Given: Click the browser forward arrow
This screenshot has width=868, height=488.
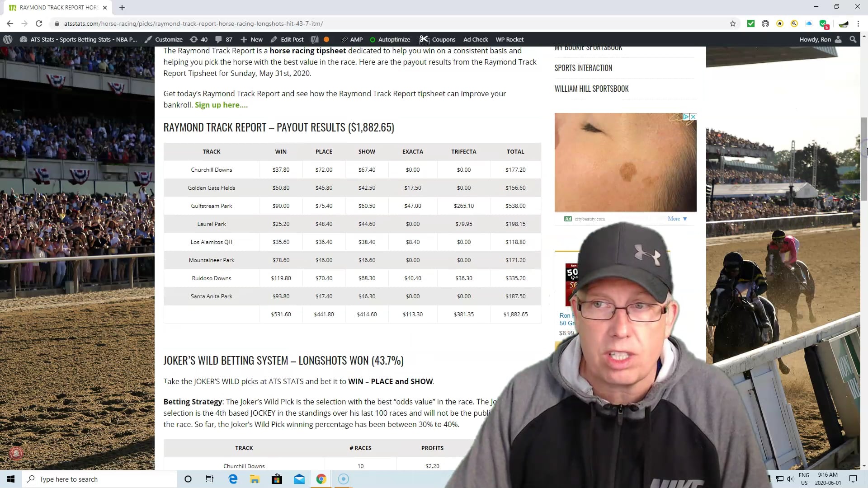Looking at the screenshot, I should (24, 23).
